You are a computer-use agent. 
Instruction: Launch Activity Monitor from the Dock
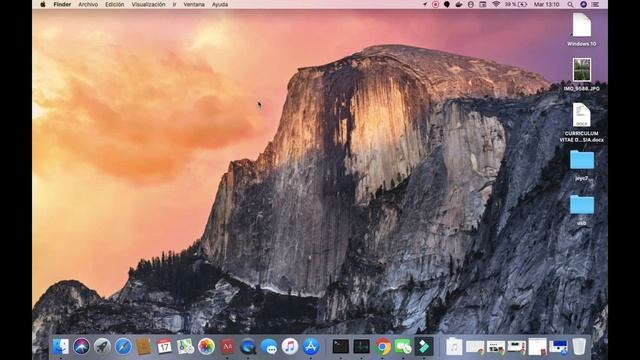tap(361, 347)
